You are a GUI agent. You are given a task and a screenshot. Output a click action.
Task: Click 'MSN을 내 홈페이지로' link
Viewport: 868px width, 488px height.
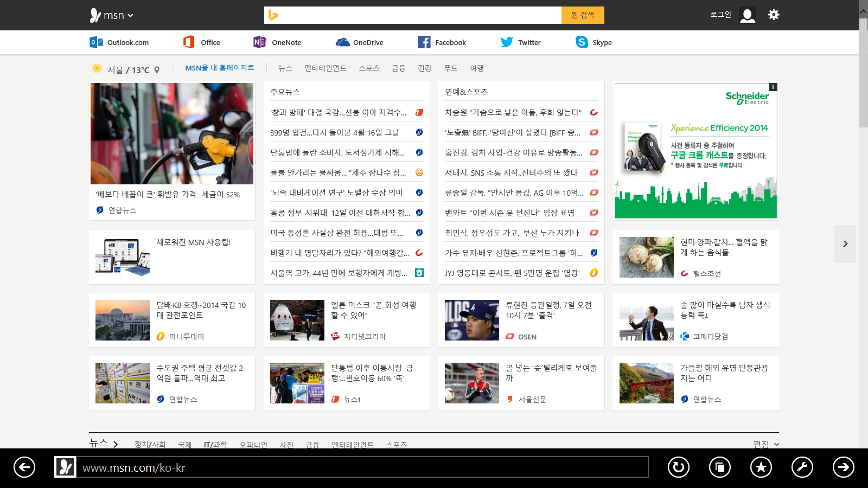click(x=220, y=68)
